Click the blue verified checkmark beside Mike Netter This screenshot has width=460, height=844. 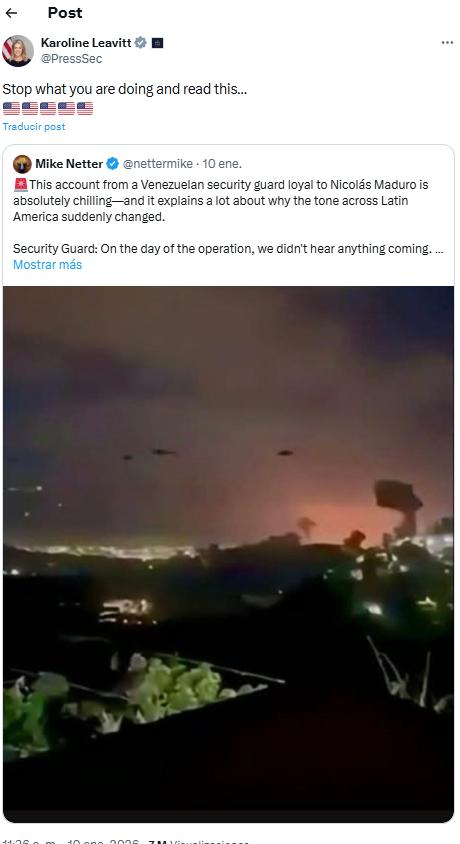click(112, 164)
